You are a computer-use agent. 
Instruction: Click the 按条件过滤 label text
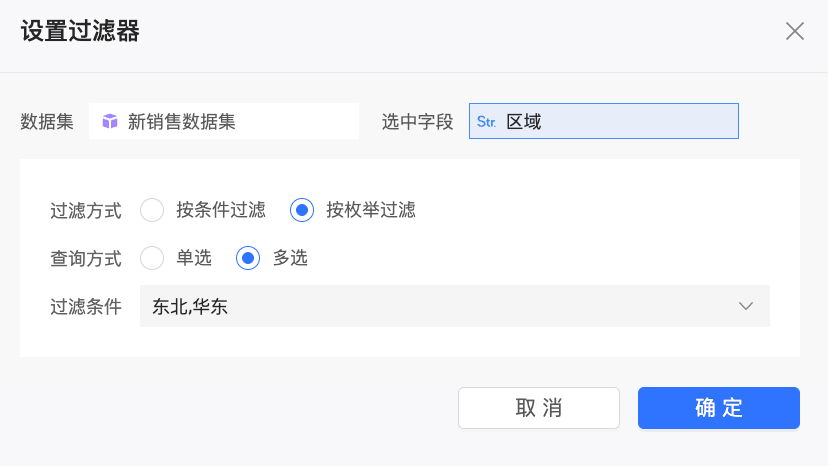(221, 210)
